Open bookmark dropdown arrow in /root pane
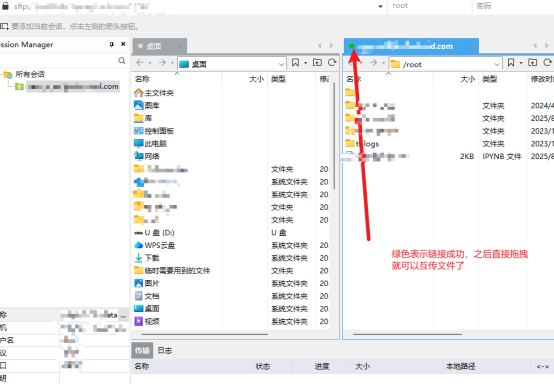554x385 pixels. tap(521, 63)
